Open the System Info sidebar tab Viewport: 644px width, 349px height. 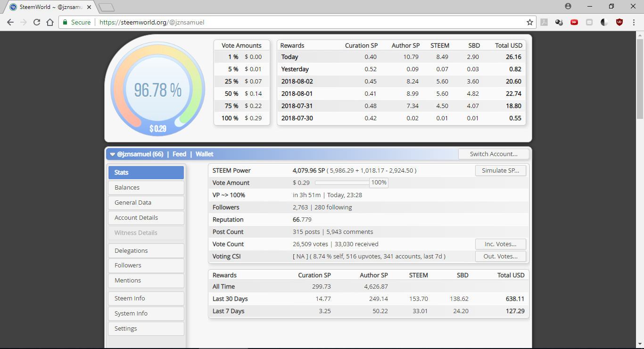[146, 314]
